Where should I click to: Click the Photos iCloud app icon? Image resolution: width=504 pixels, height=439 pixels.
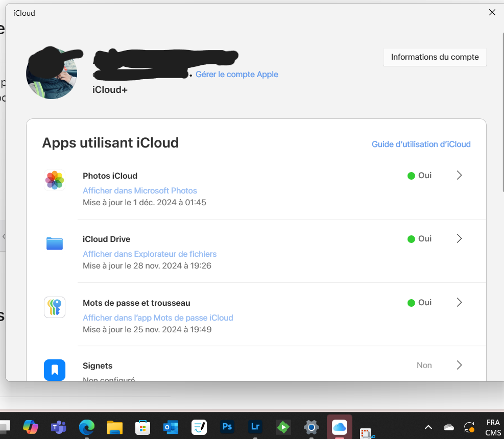[55, 180]
